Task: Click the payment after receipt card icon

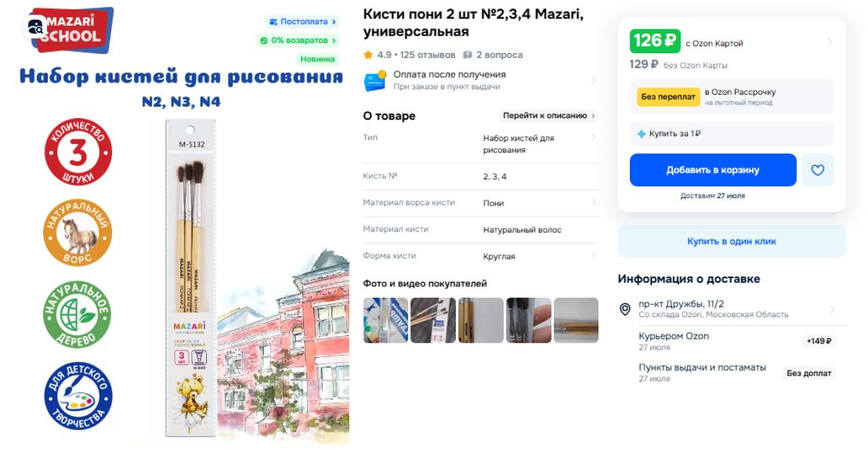Action: coord(375,81)
